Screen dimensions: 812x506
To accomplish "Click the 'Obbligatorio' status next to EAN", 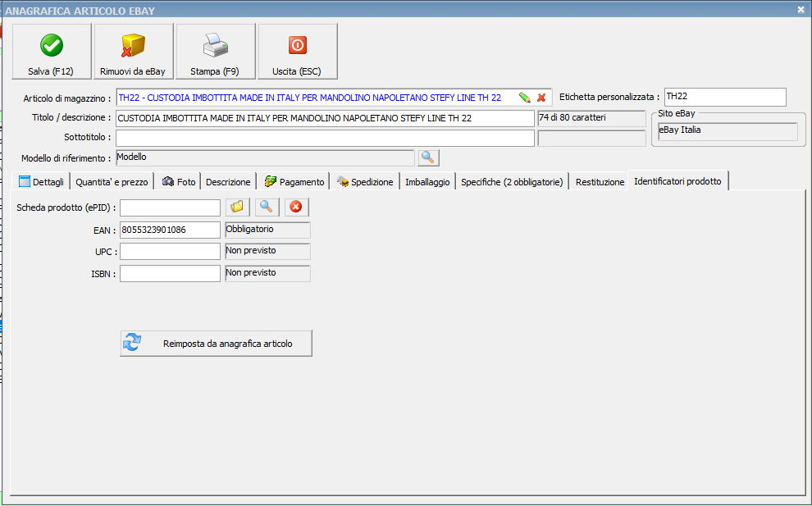I will 267,230.
